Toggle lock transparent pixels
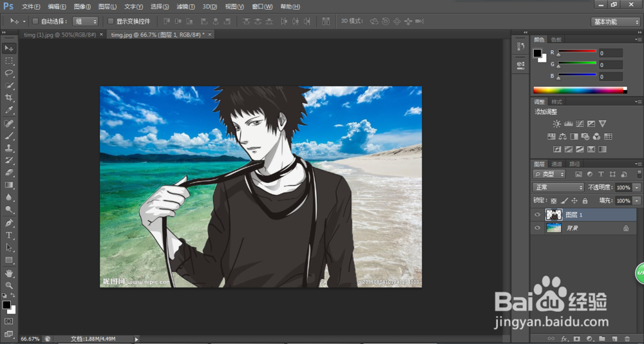The image size is (644, 344). [554, 201]
